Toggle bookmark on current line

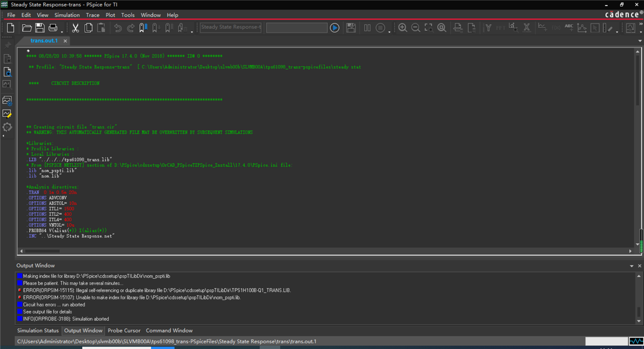click(x=143, y=28)
